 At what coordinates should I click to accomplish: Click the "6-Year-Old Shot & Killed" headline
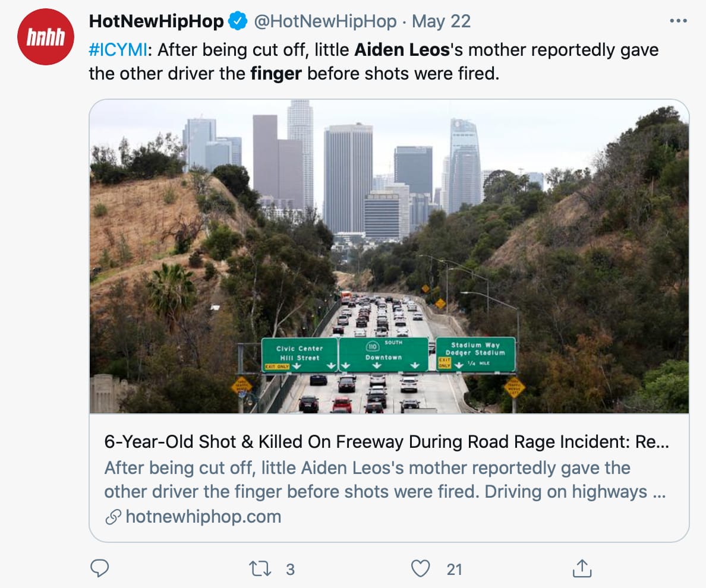coord(380,442)
